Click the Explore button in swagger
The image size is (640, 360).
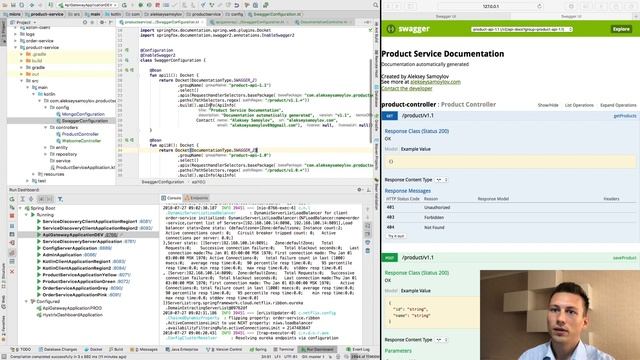[621, 29]
